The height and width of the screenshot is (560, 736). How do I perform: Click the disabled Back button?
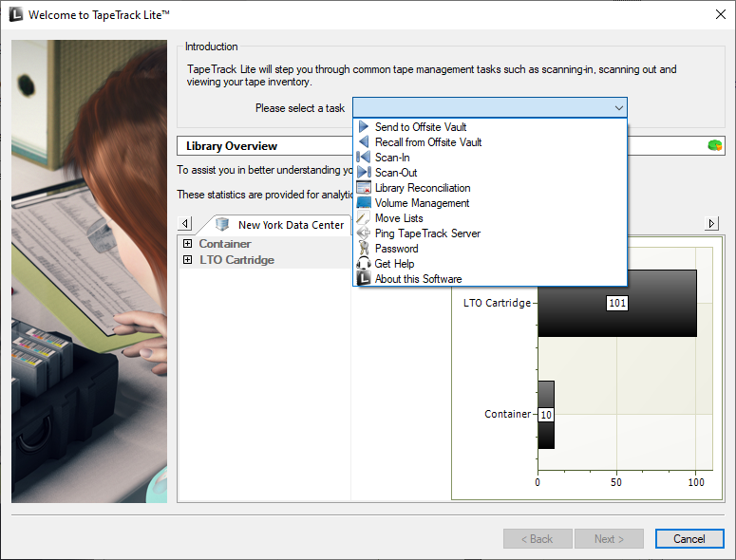click(x=538, y=539)
